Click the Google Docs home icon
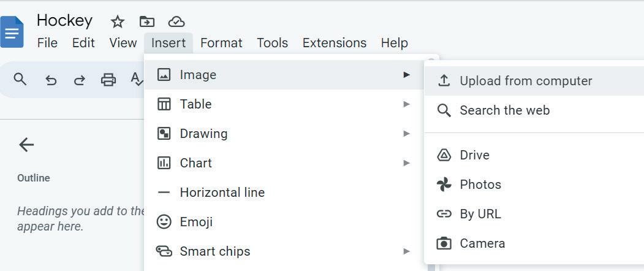644x271 pixels. (x=12, y=32)
